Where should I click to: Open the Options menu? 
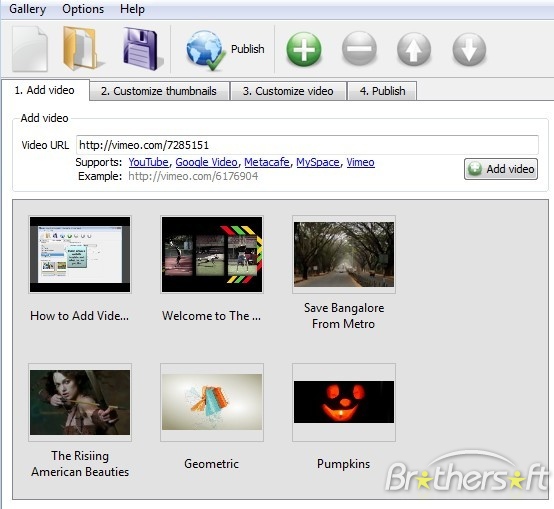tap(83, 9)
